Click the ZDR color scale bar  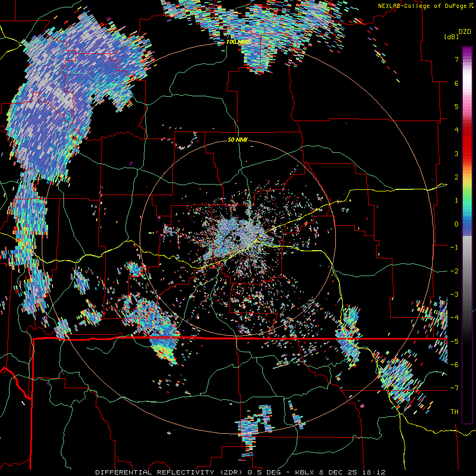(x=467, y=235)
